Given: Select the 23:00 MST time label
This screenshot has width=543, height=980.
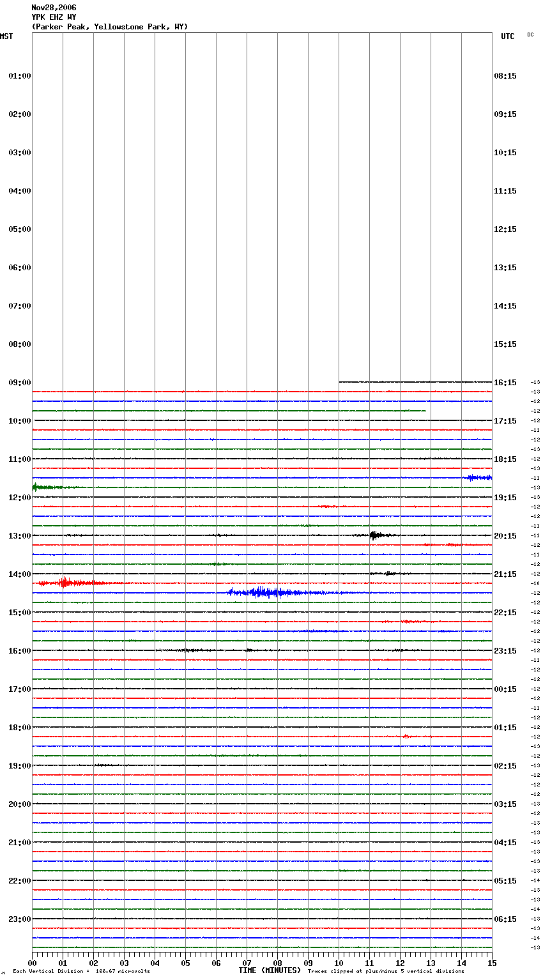Looking at the screenshot, I should (x=20, y=919).
